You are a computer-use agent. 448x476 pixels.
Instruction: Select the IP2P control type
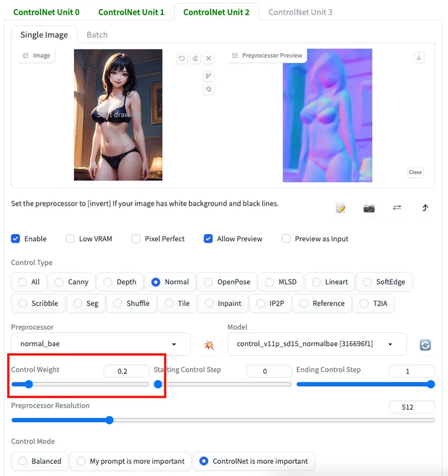tap(270, 303)
